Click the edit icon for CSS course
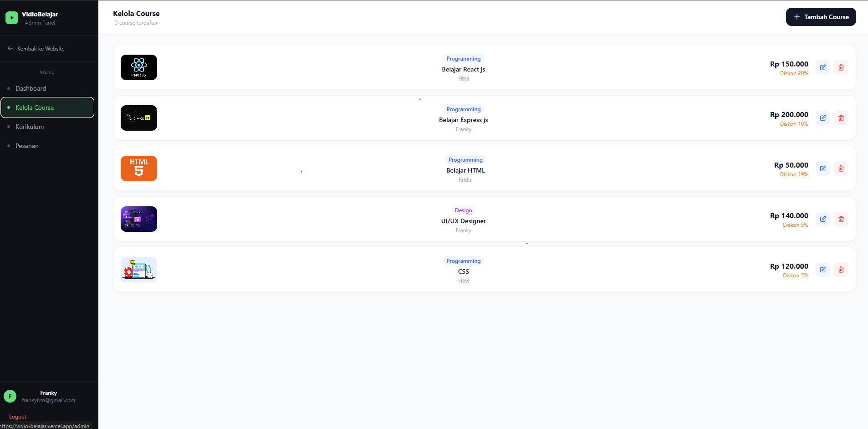The height and width of the screenshot is (429, 868). pos(823,270)
